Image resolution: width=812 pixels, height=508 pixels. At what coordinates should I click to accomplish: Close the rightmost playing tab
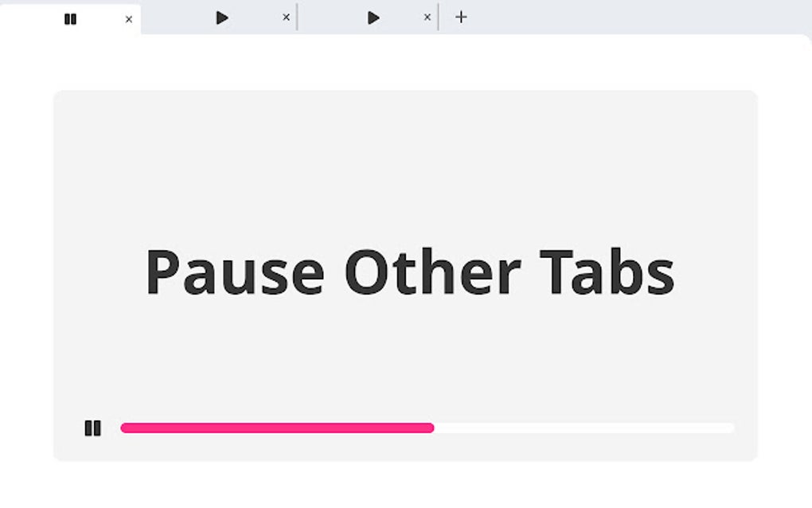click(x=427, y=18)
